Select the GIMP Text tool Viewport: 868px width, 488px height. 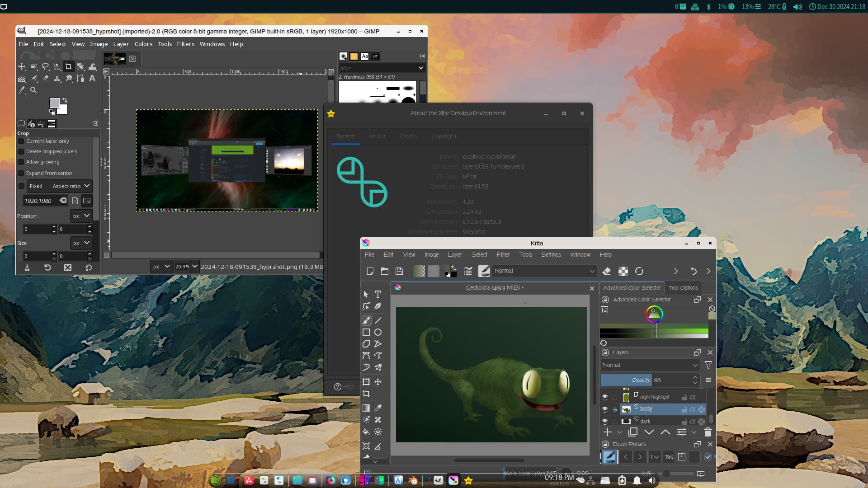point(92,78)
